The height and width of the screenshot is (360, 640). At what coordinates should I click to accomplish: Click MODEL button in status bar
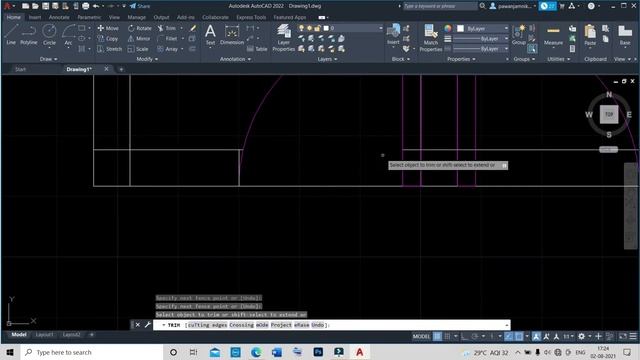pos(421,336)
